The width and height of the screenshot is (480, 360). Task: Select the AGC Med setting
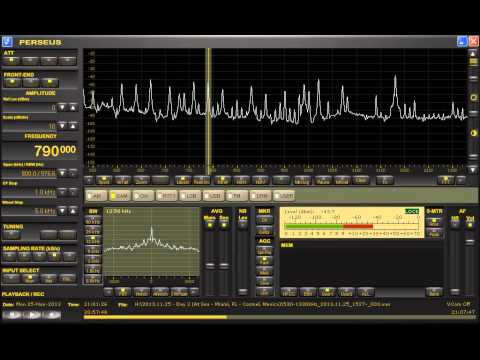click(x=264, y=271)
